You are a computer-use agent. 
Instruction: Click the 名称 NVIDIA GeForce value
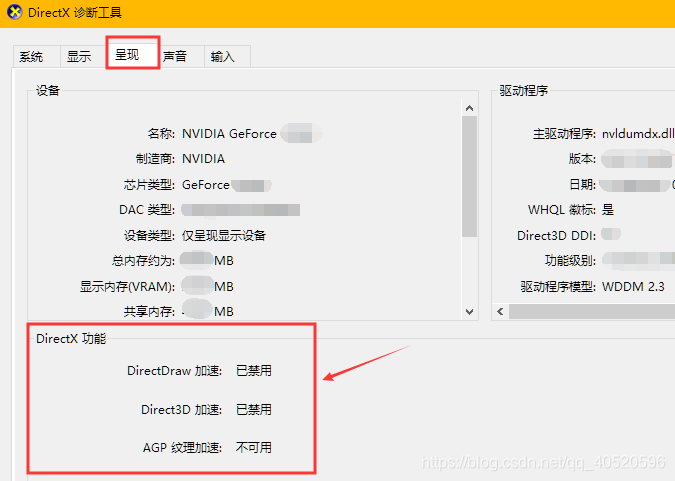click(x=229, y=134)
